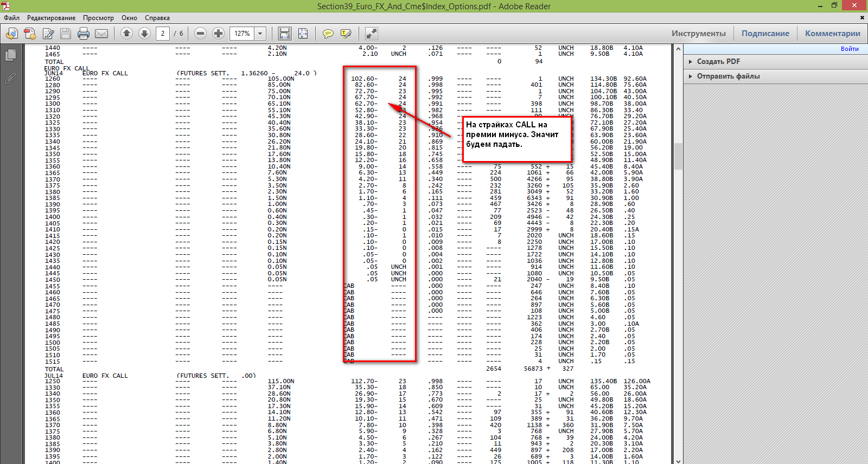Click the Adobe Reader title bar icon
The image size is (868, 464).
pos(5,6)
